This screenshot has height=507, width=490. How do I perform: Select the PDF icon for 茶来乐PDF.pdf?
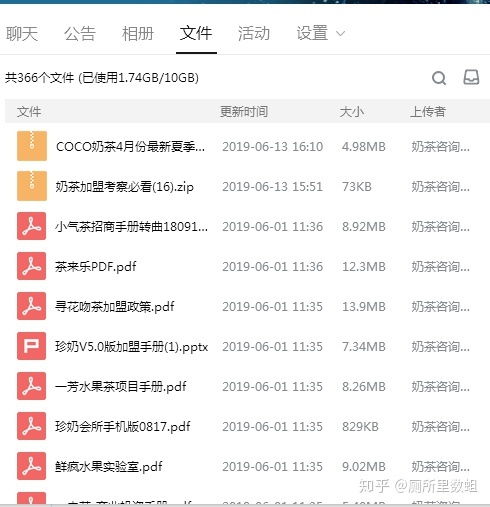point(32,266)
